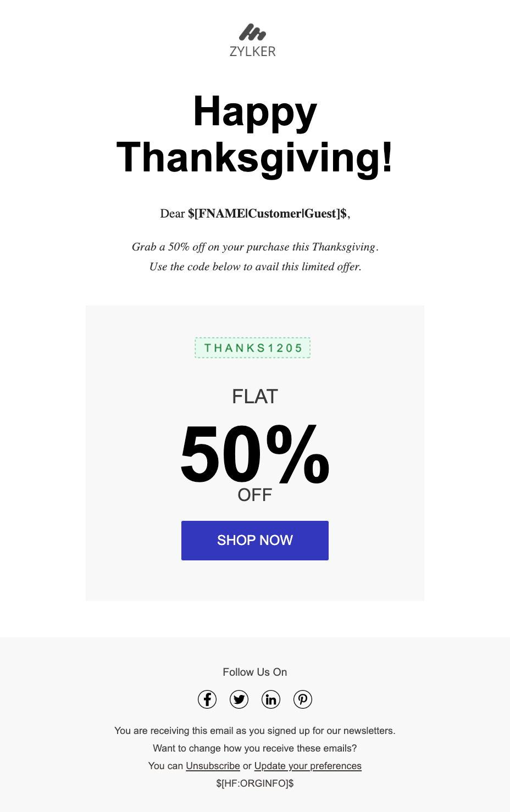Click the ZYLKER brand name text
510x812 pixels.
[253, 52]
